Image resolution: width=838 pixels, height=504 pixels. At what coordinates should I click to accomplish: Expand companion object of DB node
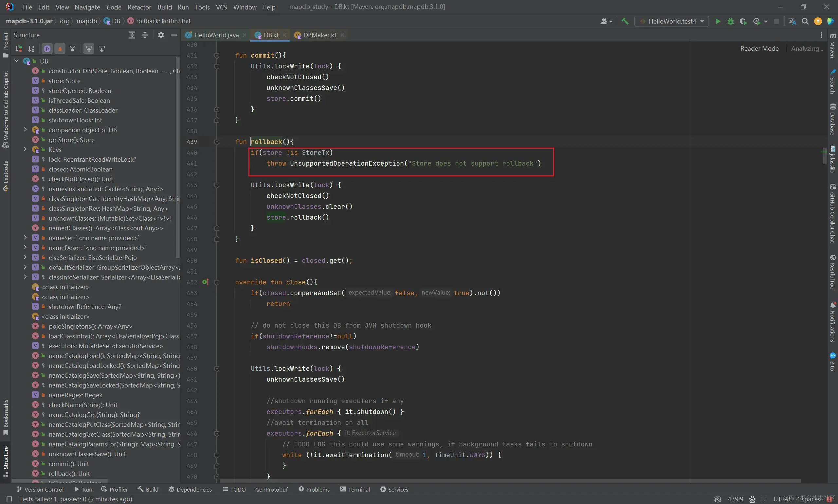(x=25, y=130)
